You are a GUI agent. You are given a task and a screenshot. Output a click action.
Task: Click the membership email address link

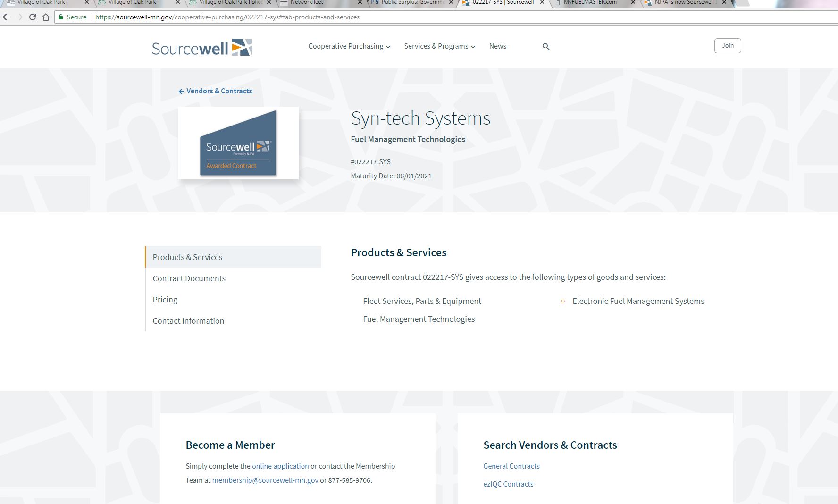tap(265, 480)
